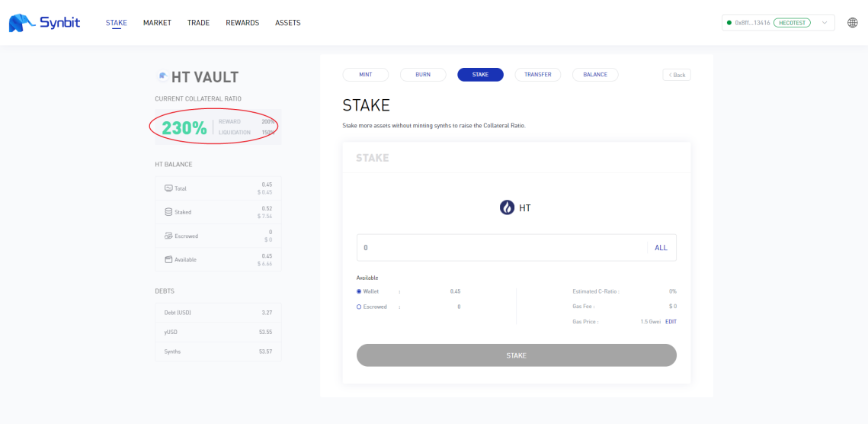868x424 pixels.
Task: Click the HT stake amount input field
Action: click(x=501, y=248)
